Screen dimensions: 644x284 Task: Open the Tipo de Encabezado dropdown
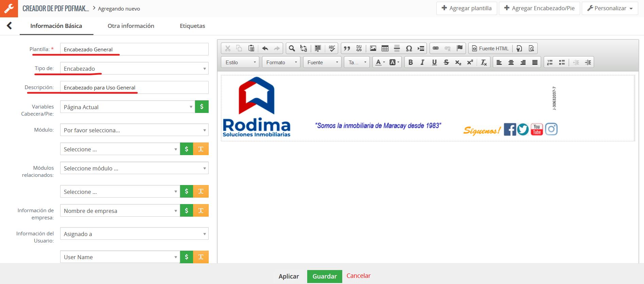pyautogui.click(x=134, y=68)
